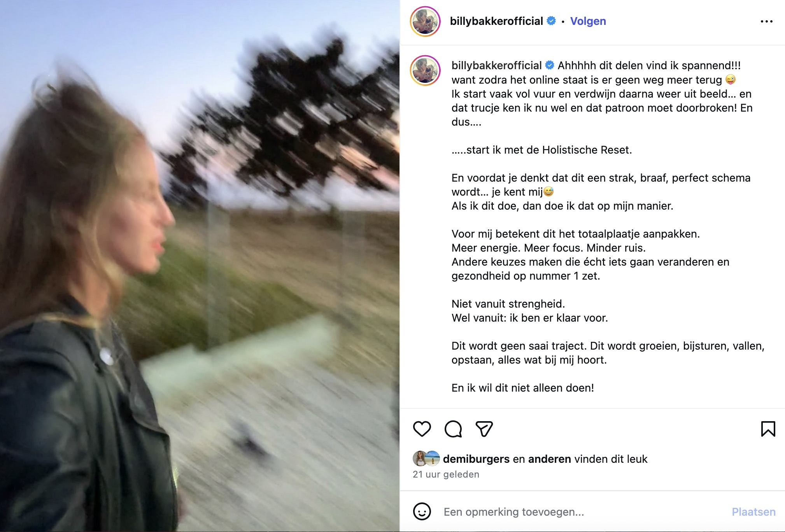Screen dimensions: 785x532
Task: Focus the 'Een opmerking toevoegen...' comment field
Action: (583, 512)
